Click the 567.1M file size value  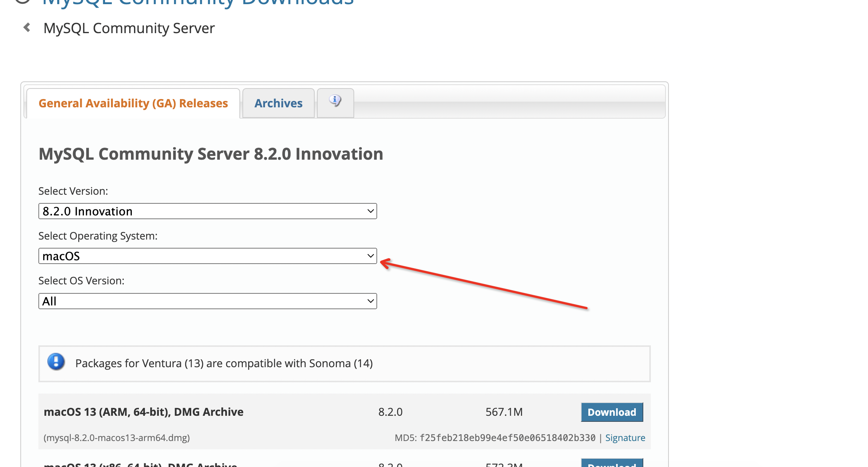504,412
